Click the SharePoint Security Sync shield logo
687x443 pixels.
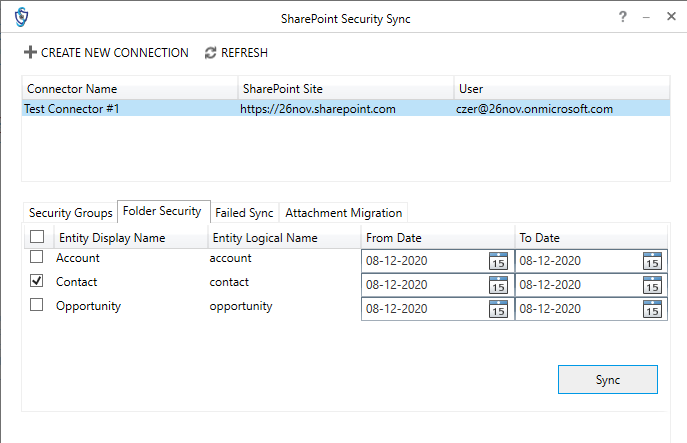coord(20,18)
